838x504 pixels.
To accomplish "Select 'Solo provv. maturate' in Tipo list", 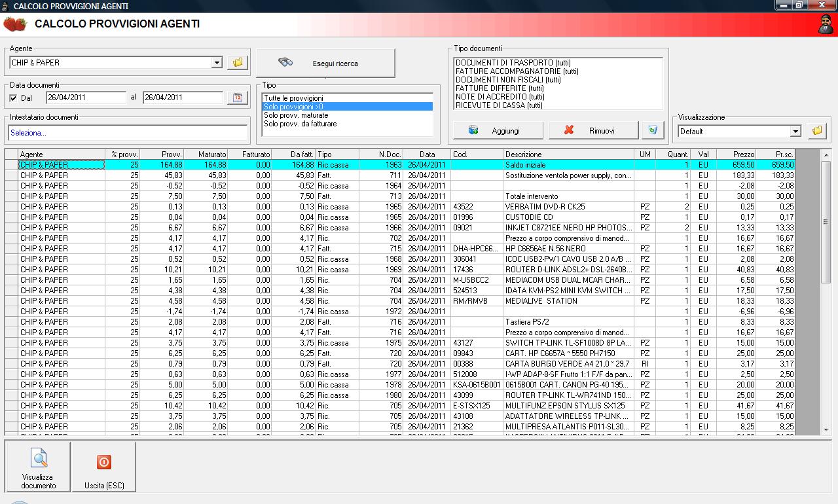I will 296,115.
